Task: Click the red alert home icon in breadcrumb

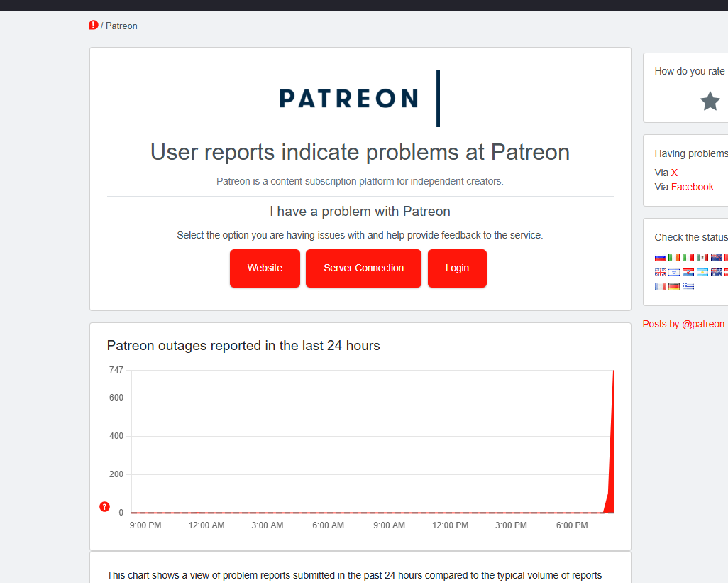Action: point(94,25)
